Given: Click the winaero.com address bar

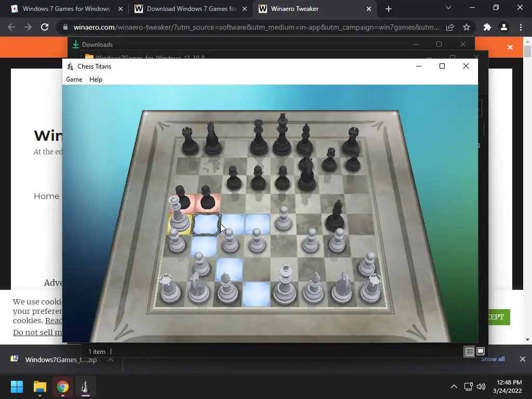Looking at the screenshot, I should [256, 27].
